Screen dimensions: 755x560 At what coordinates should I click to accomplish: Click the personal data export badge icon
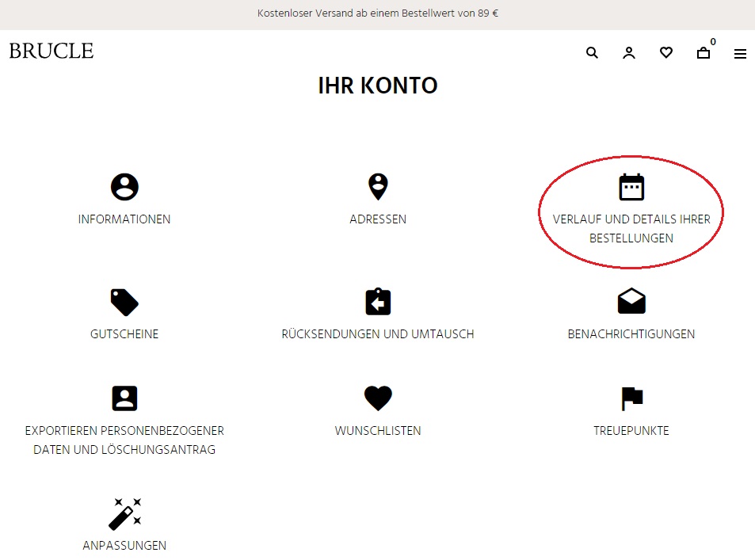(x=124, y=398)
